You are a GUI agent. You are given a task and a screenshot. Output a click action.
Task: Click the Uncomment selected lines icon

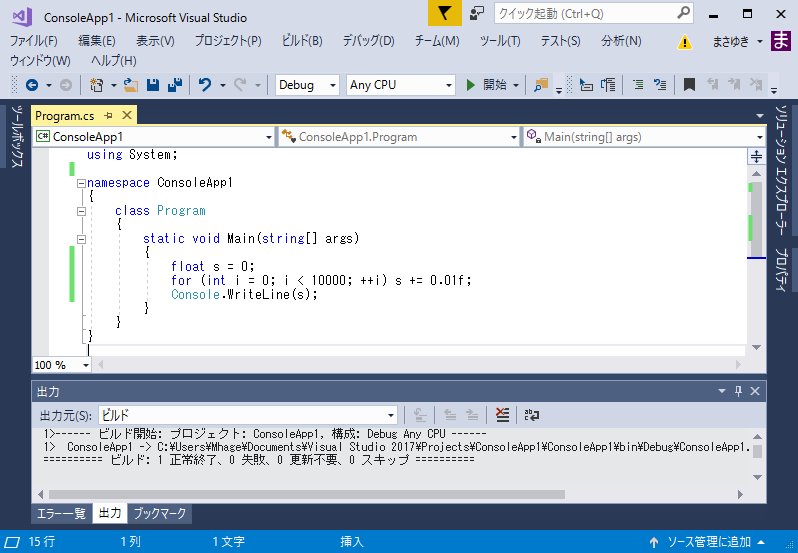[660, 85]
